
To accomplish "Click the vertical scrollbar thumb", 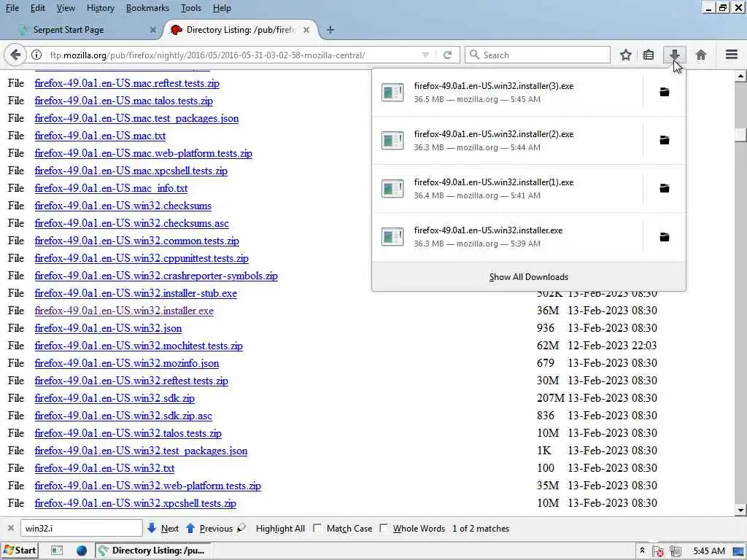I will coord(740,135).
